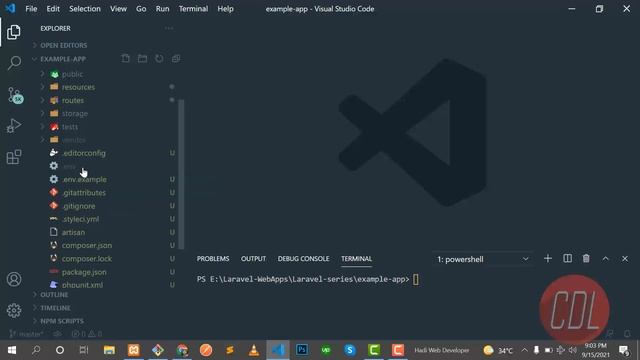Open the Edit menu

(x=53, y=9)
